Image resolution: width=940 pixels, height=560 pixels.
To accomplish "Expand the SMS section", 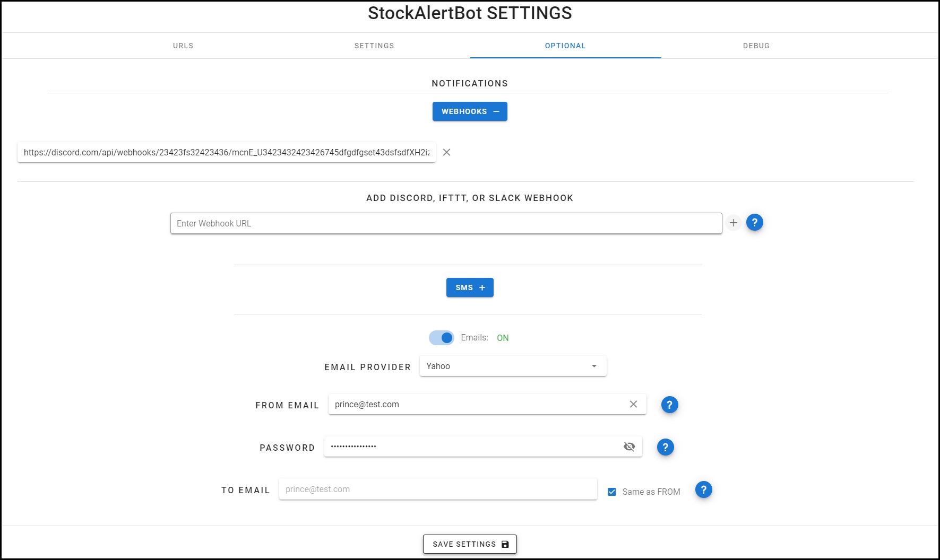I will pos(470,287).
